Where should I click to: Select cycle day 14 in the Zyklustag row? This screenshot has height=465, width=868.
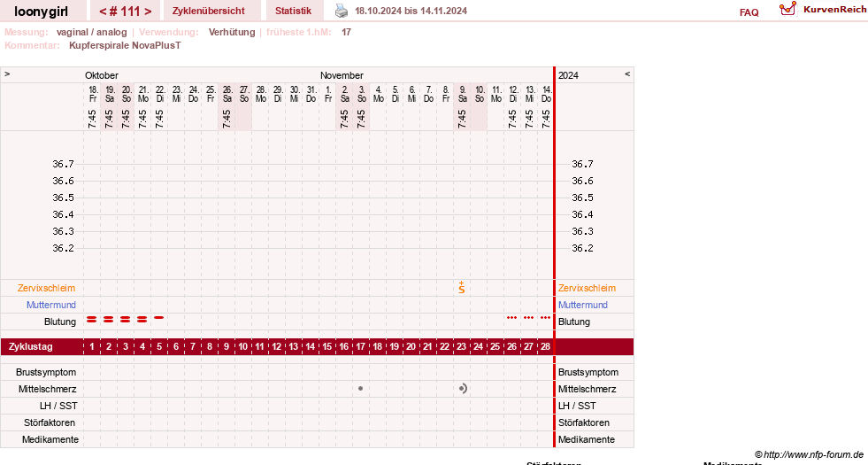coord(310,346)
